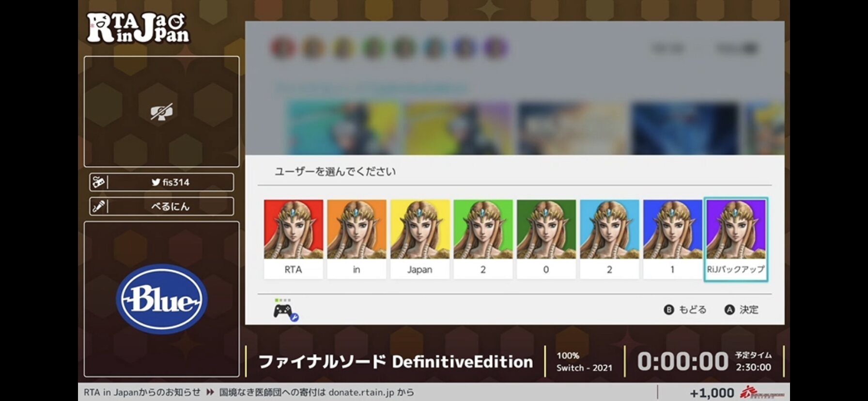Screen dimensions: 868x401
Task: Click the A 決定 confirm button
Action: pos(742,309)
